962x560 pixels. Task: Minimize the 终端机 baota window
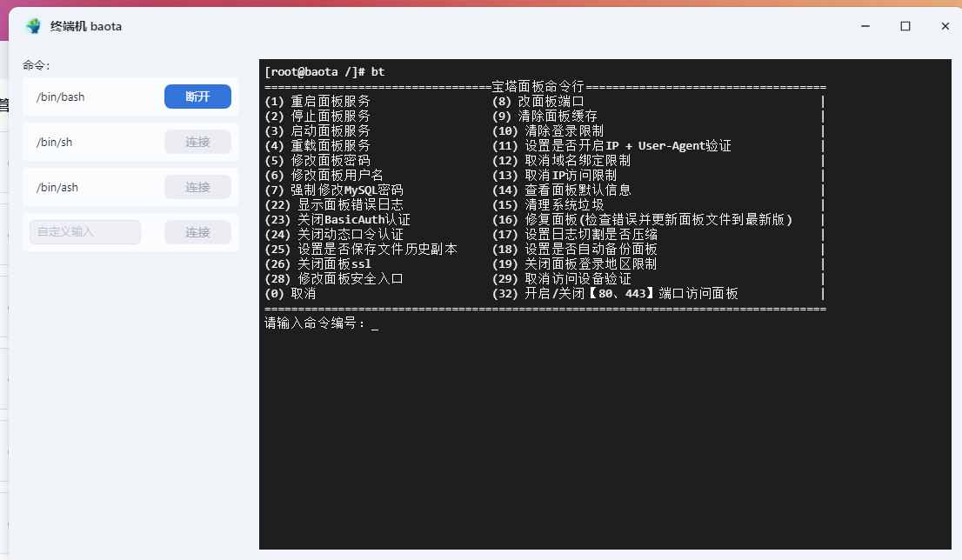pyautogui.click(x=865, y=26)
